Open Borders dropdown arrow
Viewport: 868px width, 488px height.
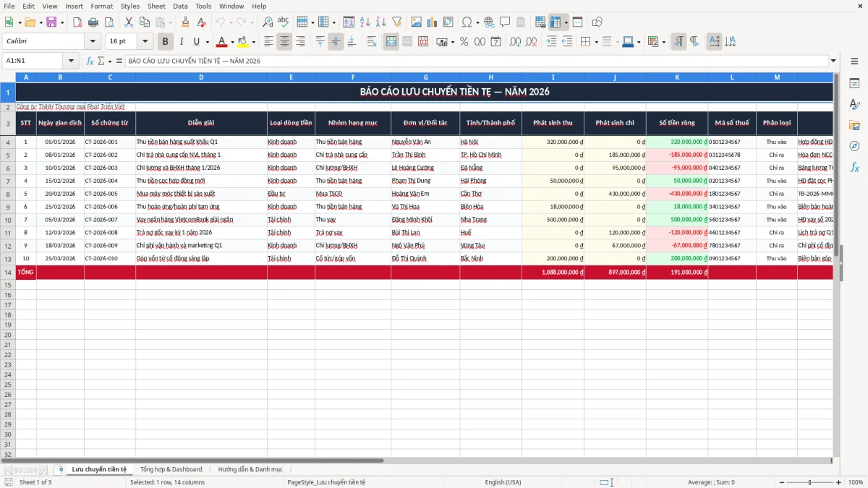pos(596,42)
